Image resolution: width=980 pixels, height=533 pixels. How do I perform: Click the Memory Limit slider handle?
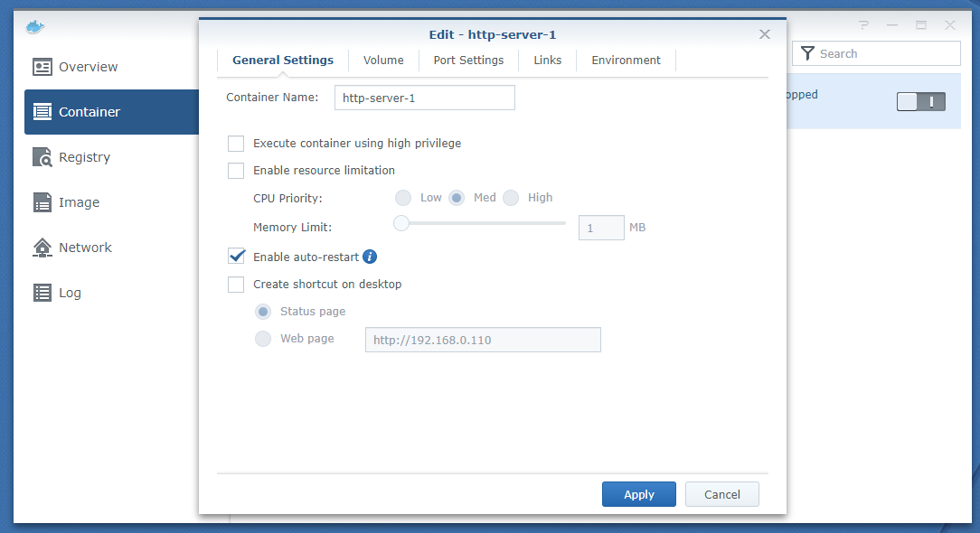click(401, 223)
